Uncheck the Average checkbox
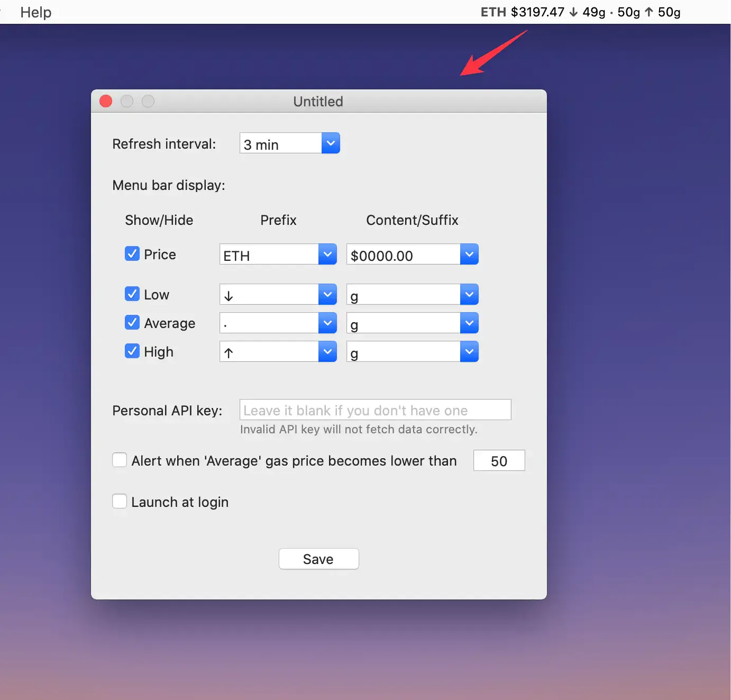 point(132,322)
